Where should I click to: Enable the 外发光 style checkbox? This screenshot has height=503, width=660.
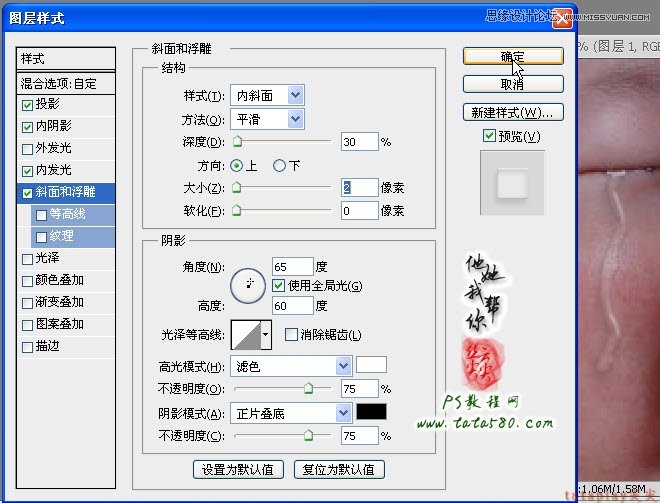pyautogui.click(x=27, y=149)
